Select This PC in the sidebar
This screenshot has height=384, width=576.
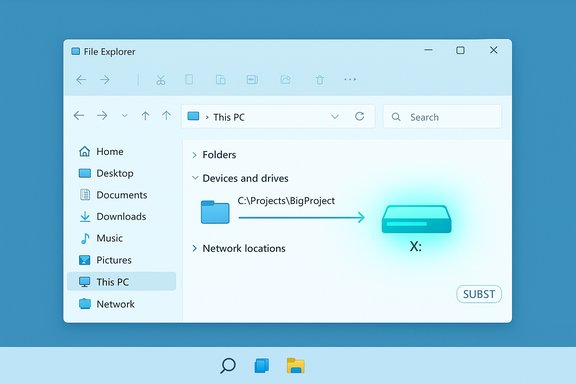coord(122,281)
